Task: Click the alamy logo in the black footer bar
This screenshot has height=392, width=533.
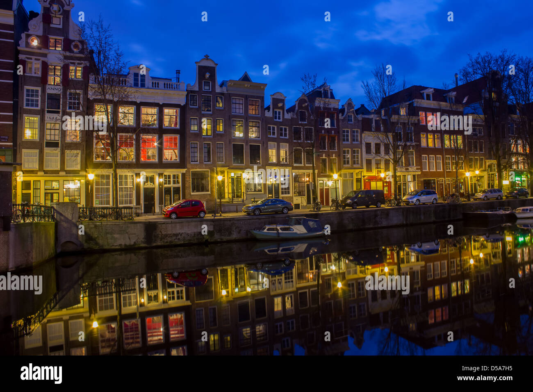Action: click(41, 374)
